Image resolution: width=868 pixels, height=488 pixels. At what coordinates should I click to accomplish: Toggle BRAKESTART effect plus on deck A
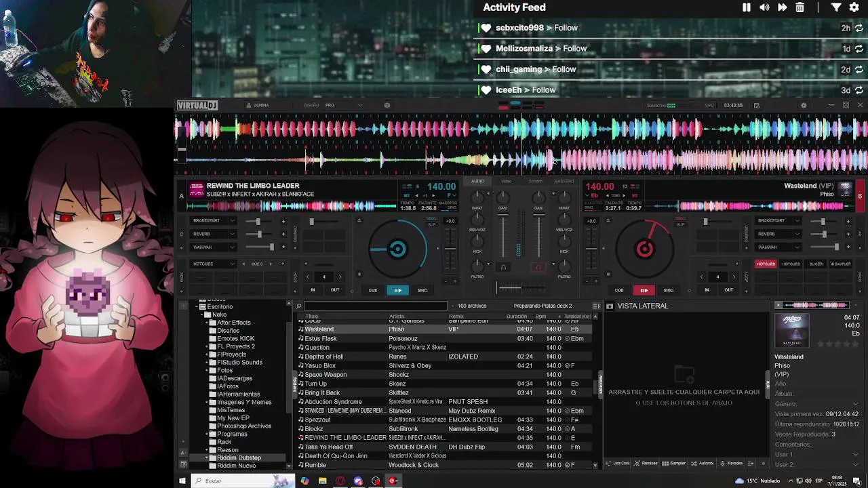pos(283,221)
